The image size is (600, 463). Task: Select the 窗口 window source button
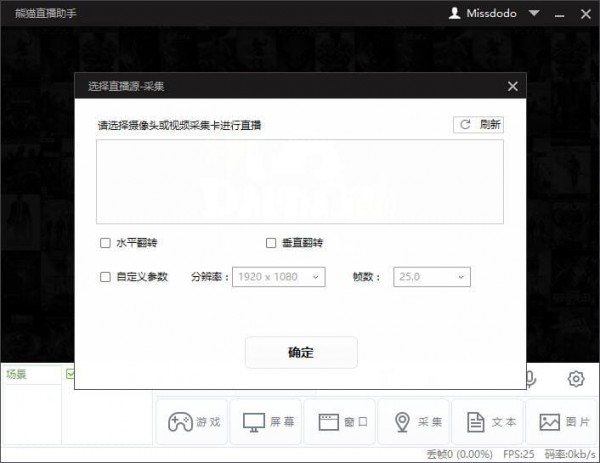point(341,422)
